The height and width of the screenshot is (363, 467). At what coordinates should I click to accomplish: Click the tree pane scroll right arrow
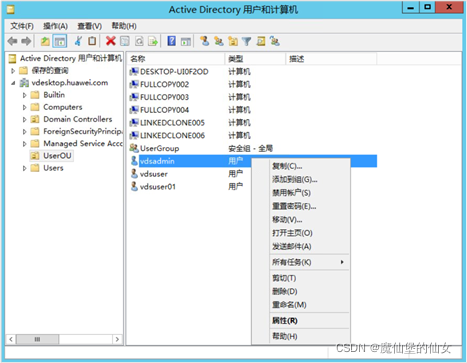tap(117, 339)
